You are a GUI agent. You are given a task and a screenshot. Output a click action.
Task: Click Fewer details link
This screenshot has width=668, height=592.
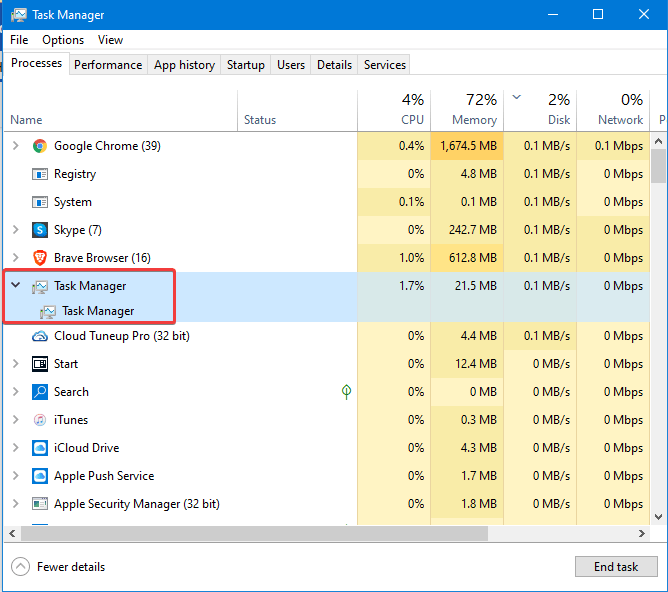[71, 567]
